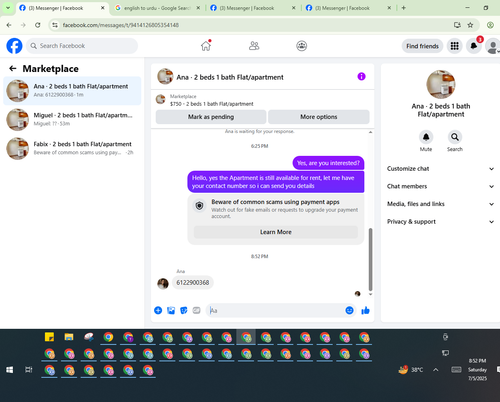500x402 pixels.
Task: Click the chat scrollbar thumb
Action: pyautogui.click(x=370, y=259)
